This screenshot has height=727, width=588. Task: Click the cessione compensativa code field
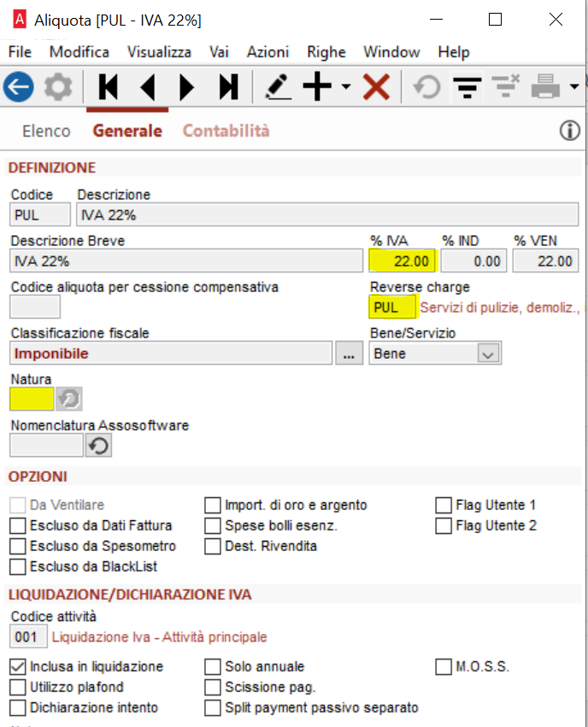[x=35, y=307]
